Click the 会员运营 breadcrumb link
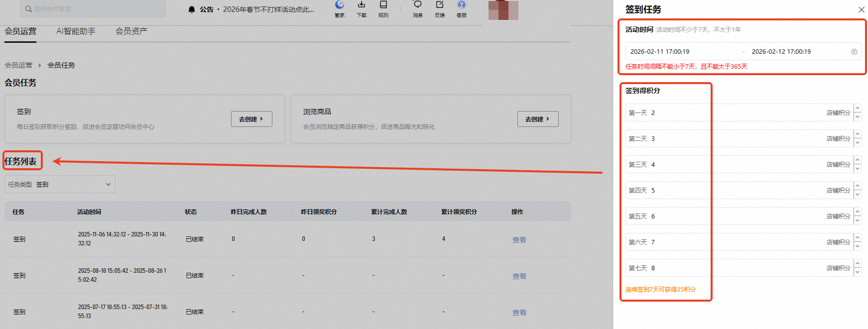868x329 pixels. (x=18, y=65)
